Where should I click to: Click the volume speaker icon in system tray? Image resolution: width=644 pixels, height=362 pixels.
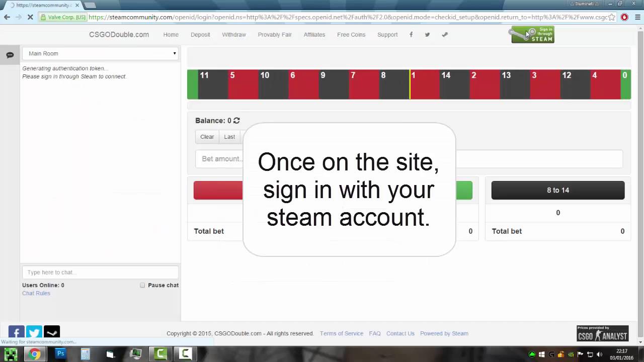click(599, 354)
